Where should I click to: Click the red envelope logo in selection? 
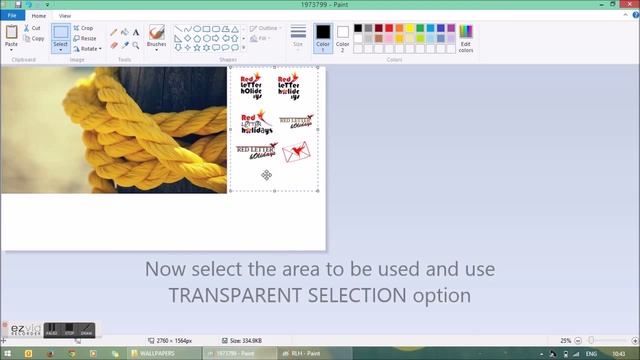(296, 152)
